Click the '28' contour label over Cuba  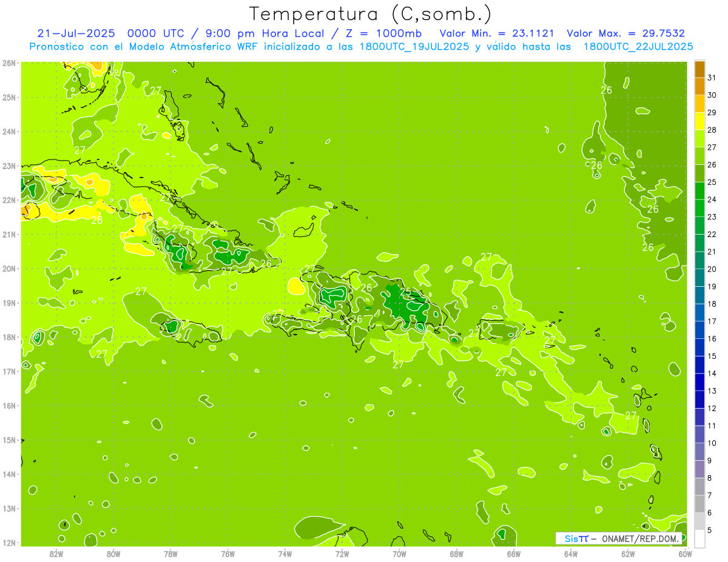[x=96, y=220]
